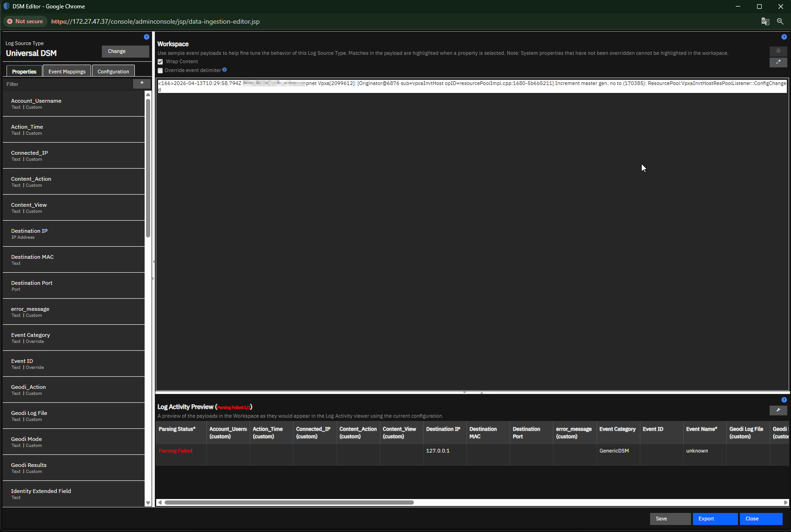Click Change log source type button
The image size is (791, 532).
click(x=126, y=51)
